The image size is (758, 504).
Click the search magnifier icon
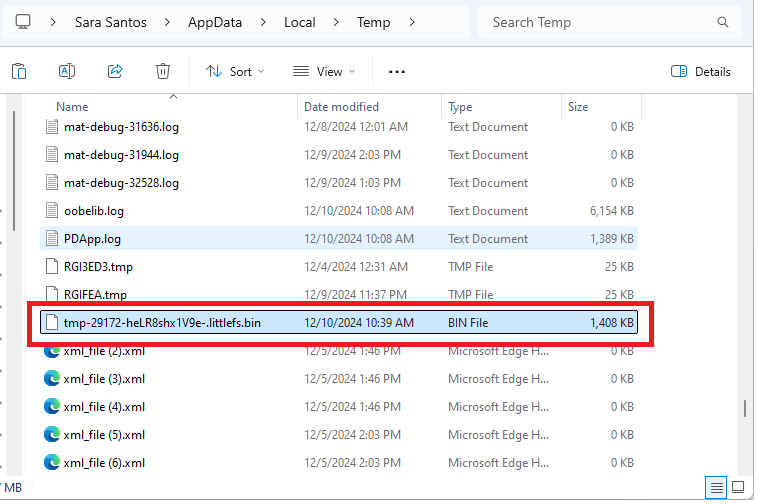723,22
